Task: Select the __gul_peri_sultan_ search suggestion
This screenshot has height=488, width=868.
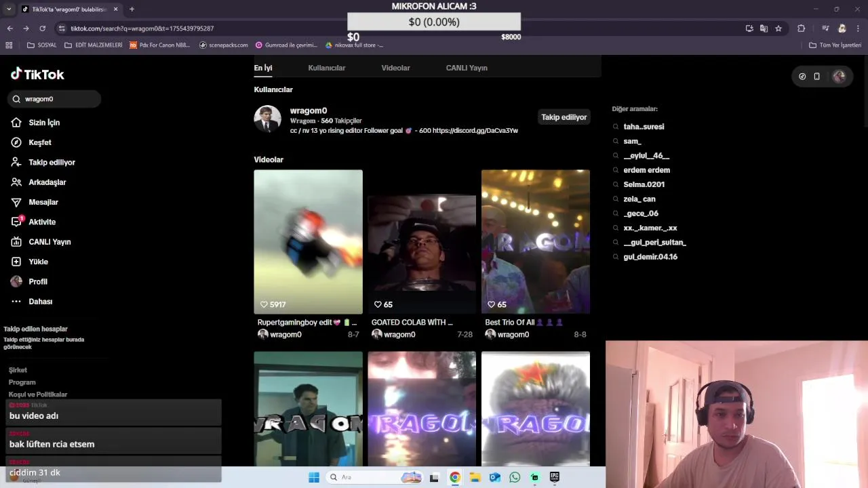Action: (654, 243)
